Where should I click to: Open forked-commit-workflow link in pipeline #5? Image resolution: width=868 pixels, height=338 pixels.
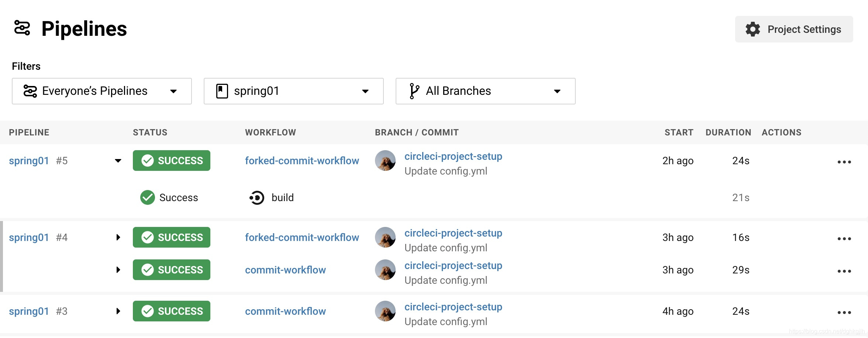[302, 161]
